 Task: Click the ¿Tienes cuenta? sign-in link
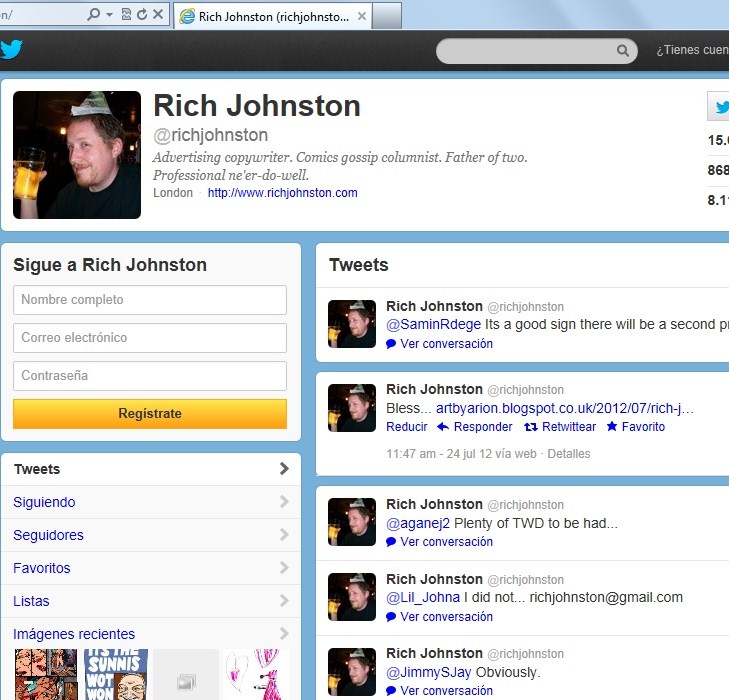[692, 50]
